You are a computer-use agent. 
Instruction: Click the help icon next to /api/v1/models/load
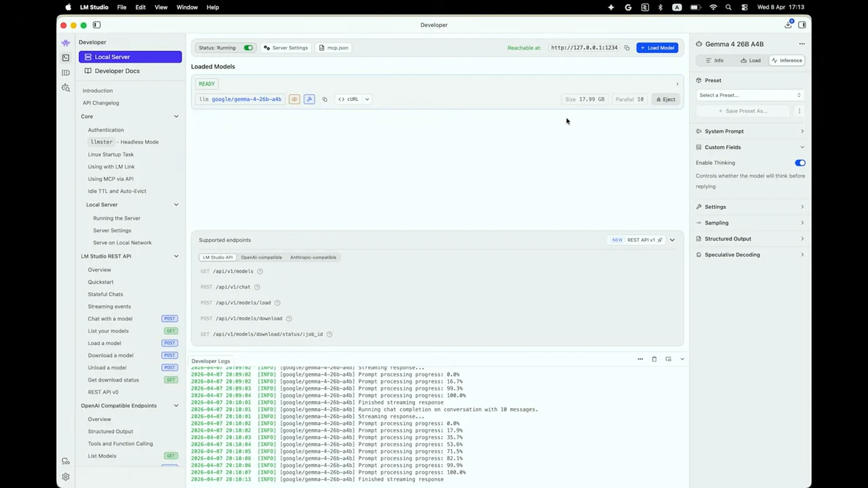277,303
